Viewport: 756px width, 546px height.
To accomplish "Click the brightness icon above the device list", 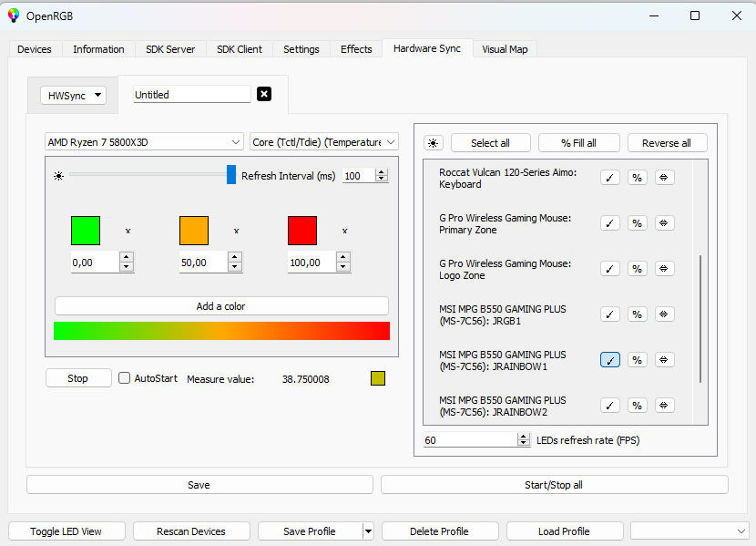I will (433, 143).
